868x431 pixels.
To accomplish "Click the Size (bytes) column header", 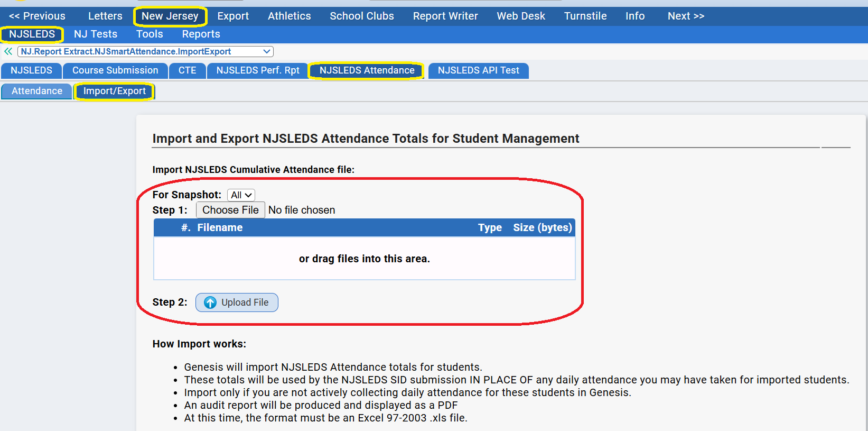I will [543, 227].
